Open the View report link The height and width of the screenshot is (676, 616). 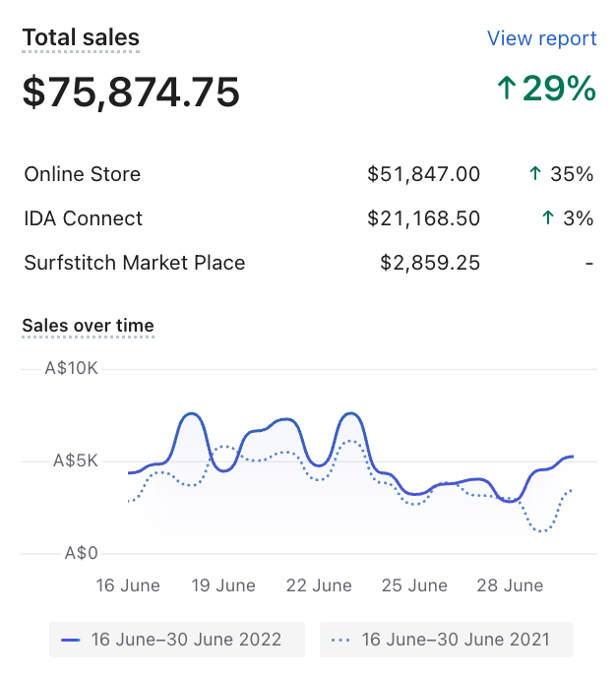[x=541, y=38]
